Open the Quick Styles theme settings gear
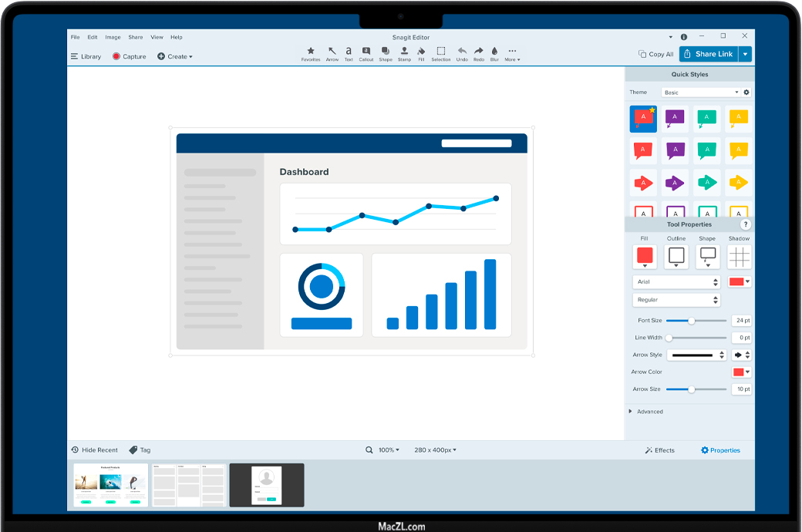802x532 pixels. (746, 92)
